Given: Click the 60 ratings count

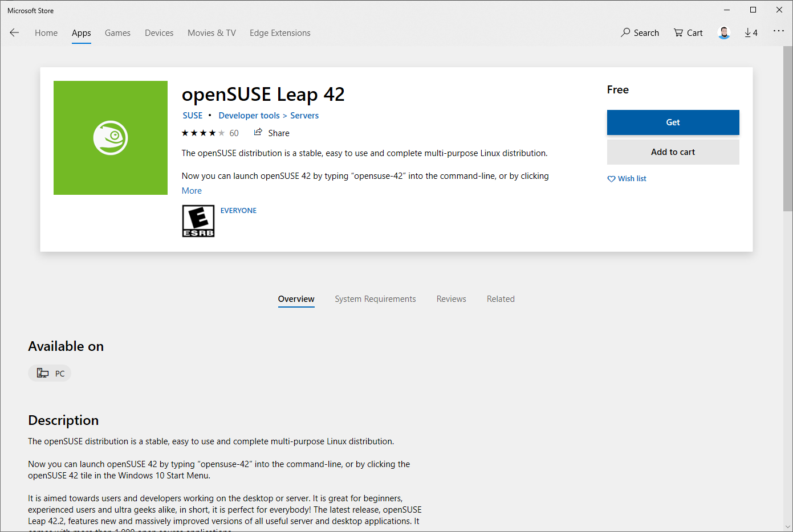Looking at the screenshot, I should coord(234,133).
